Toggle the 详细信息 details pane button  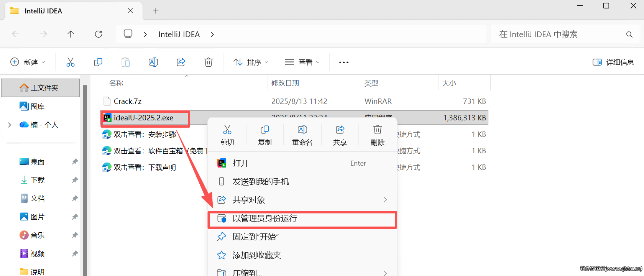click(613, 62)
